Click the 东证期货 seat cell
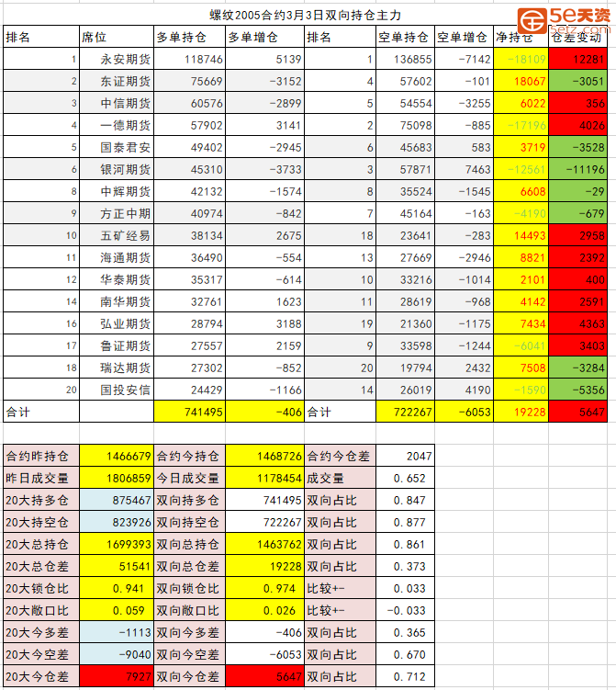 pos(117,81)
